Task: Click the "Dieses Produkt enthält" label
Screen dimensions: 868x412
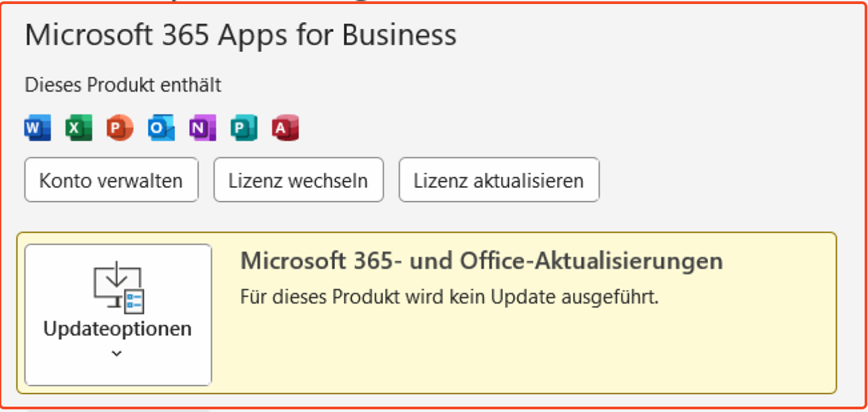Action: click(123, 85)
